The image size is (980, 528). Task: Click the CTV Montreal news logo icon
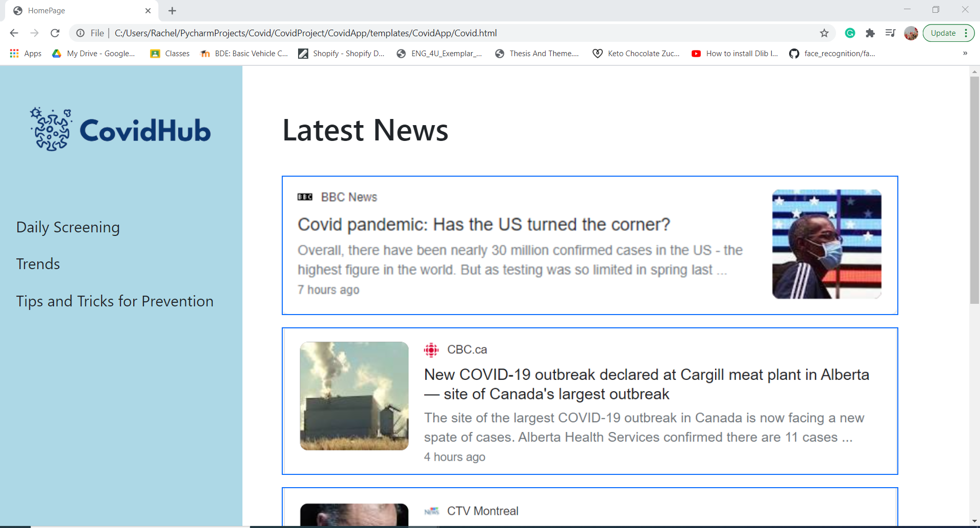click(432, 511)
